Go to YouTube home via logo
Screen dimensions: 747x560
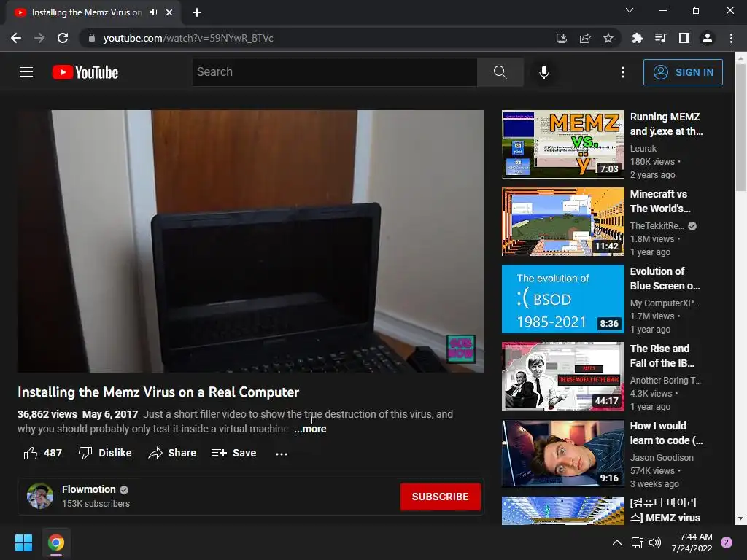tap(85, 72)
